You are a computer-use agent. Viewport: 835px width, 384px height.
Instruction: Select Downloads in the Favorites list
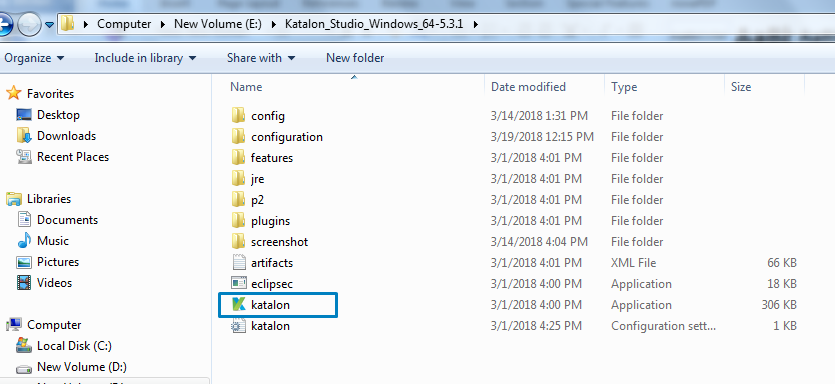tap(67, 136)
